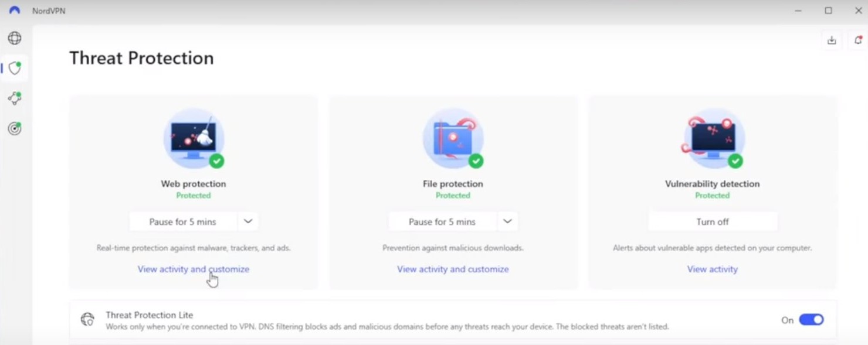Viewport: 868px width, 345px height.
Task: Click the 'On' label beside the toggle
Action: click(787, 320)
